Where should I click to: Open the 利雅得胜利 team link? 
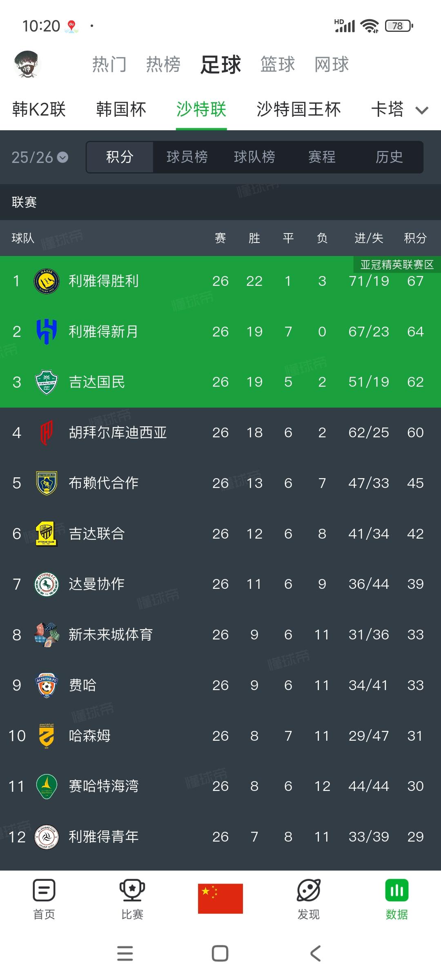click(104, 281)
